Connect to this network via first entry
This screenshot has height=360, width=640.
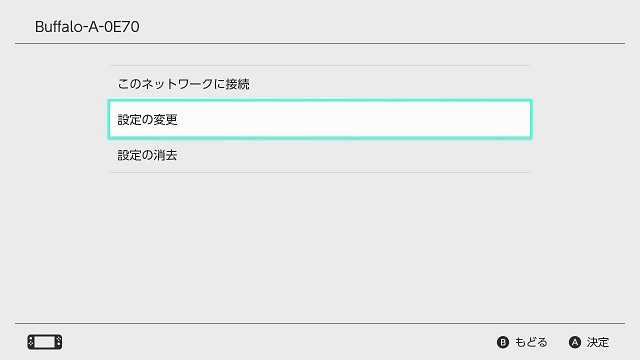coord(320,84)
